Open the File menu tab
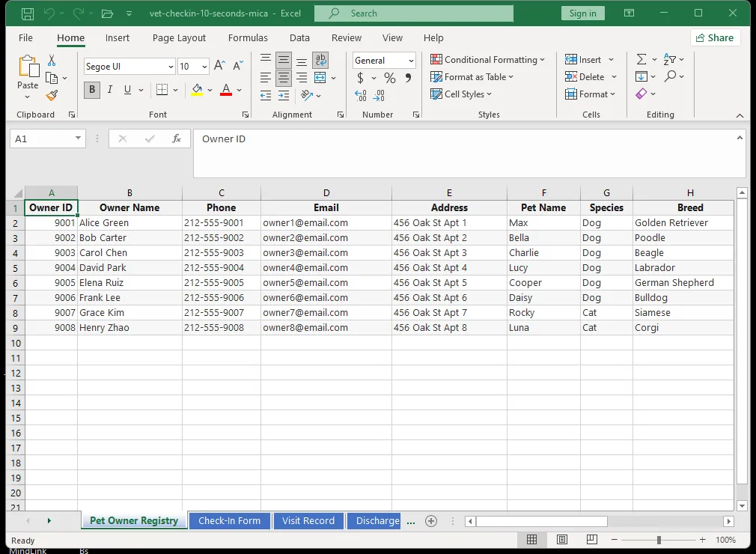756x554 pixels. click(x=25, y=37)
